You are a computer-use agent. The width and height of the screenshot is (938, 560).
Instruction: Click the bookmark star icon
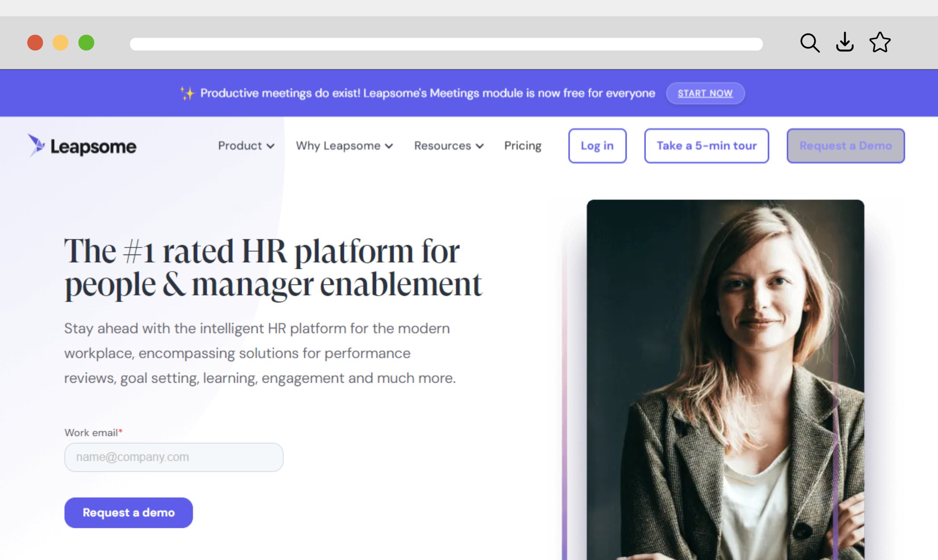[880, 42]
